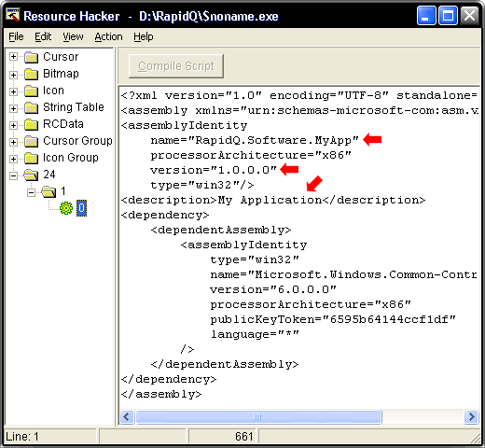This screenshot has height=448, width=485.
Task: Expand the Cursor tree node
Action: (x=13, y=57)
